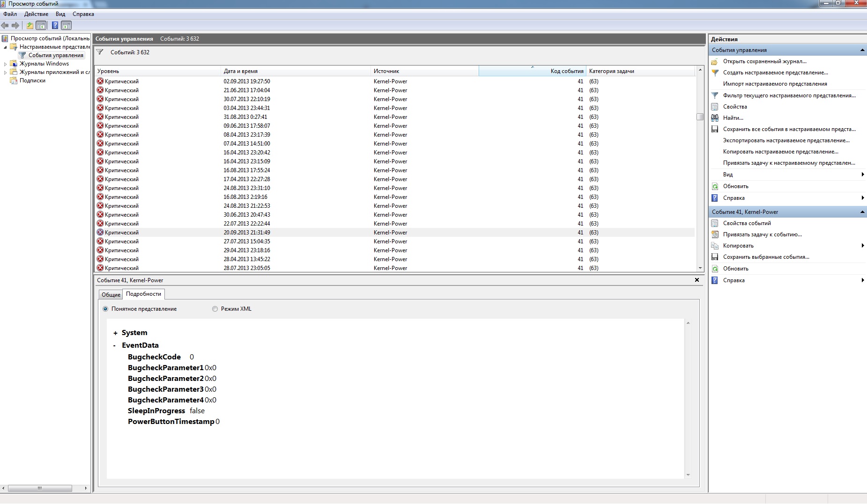
Task: Click green Обновить icon under События управления
Action: coord(715,186)
